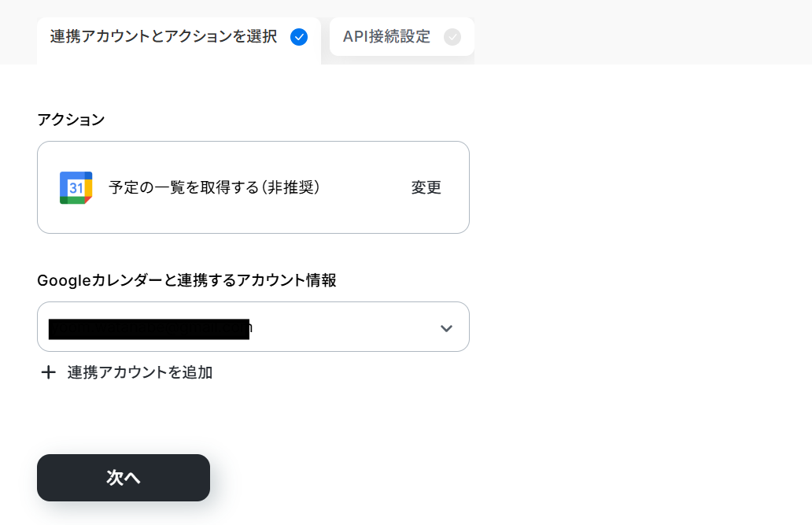This screenshot has height=525, width=812.
Task: Click the Google Calendar icon
Action: coord(76,187)
